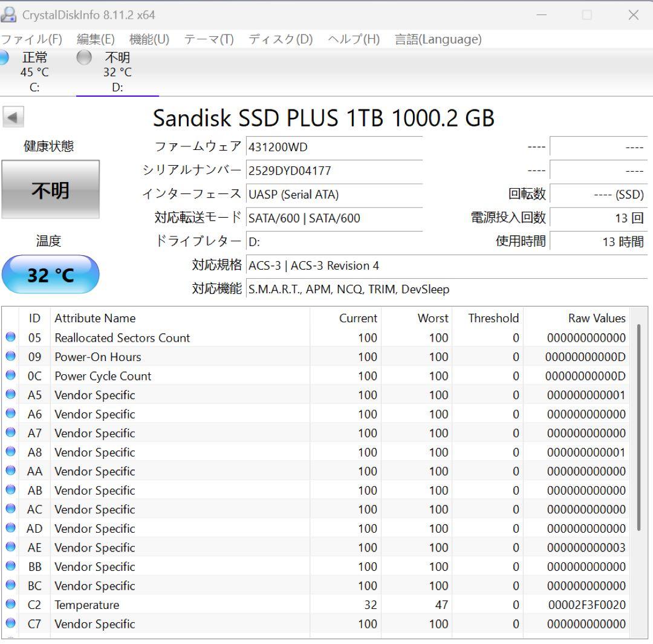
Task: Click status dot for attribute AD
Action: (x=10, y=528)
